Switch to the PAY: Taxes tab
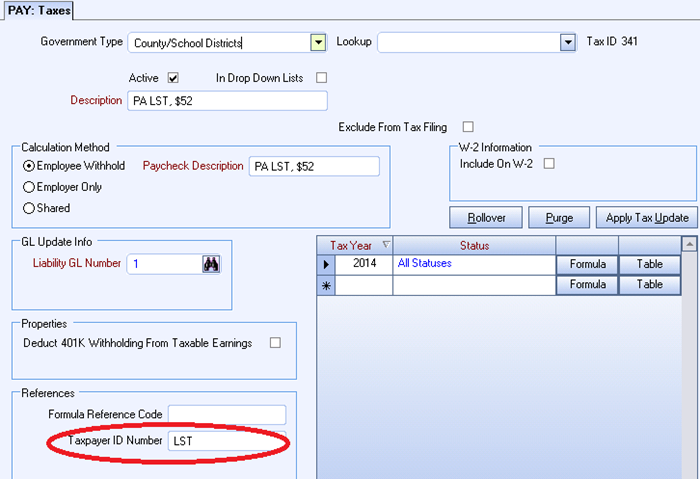Screen dimensions: 700x479 pos(39,10)
